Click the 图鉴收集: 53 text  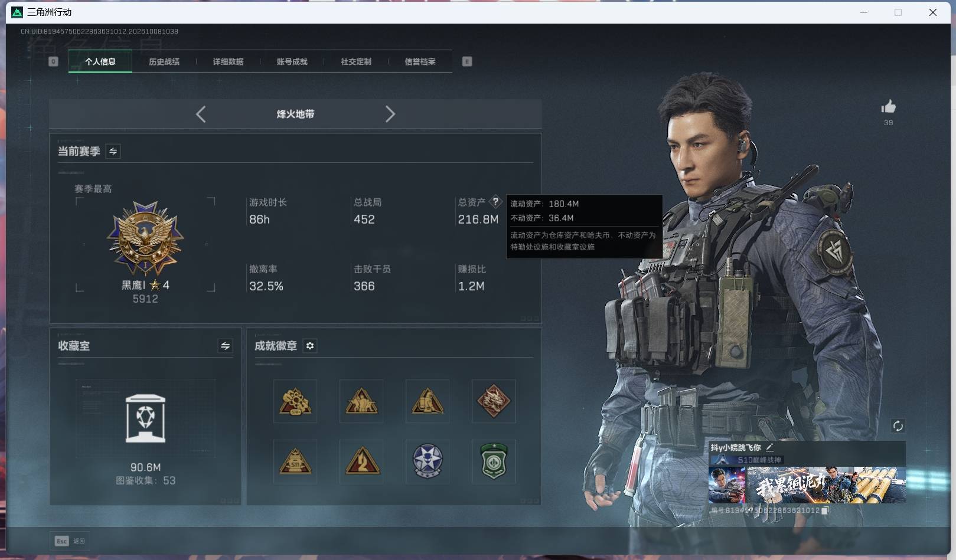pyautogui.click(x=145, y=480)
